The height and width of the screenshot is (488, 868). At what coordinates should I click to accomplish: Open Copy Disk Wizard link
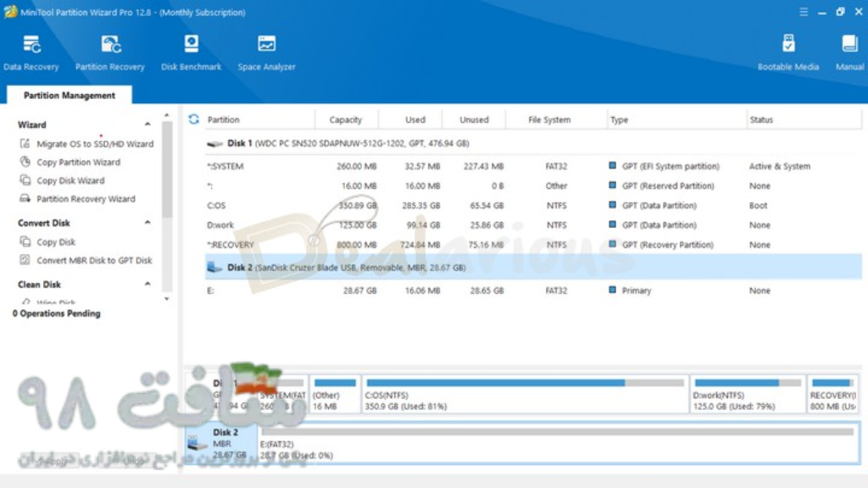pos(70,180)
